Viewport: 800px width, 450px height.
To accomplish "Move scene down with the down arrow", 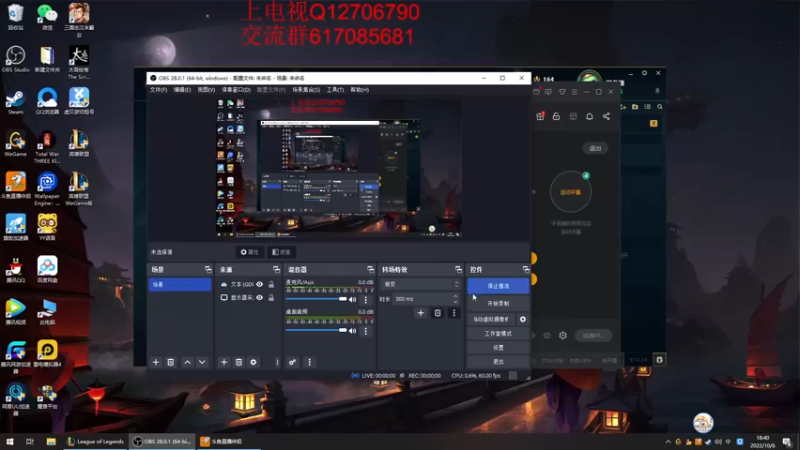I will pos(202,362).
